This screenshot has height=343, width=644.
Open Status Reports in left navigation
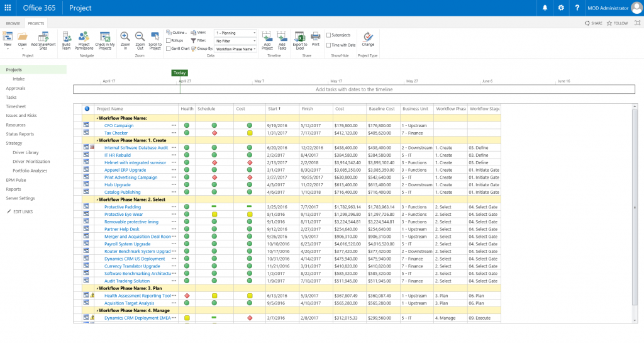point(19,134)
